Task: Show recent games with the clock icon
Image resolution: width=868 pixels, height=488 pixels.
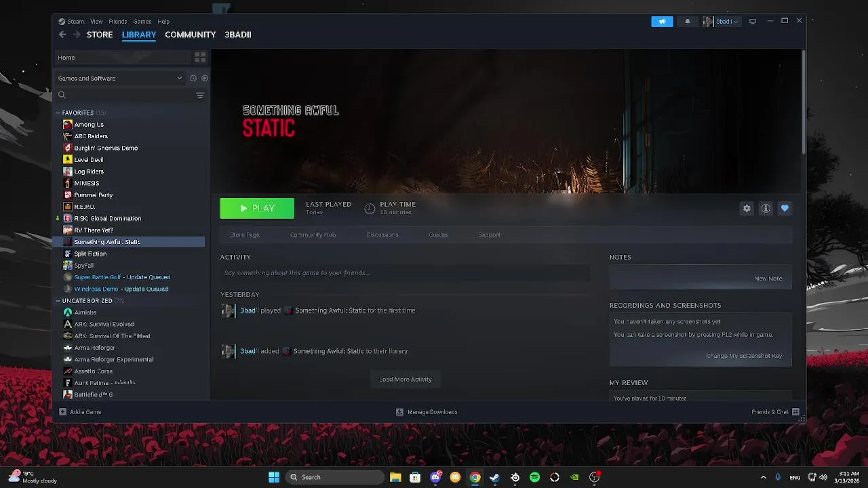Action: pos(193,78)
